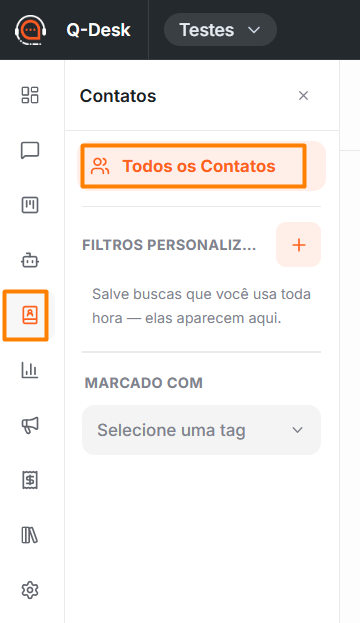Click the FILTROS PERSONALIZ... section heading

(x=169, y=245)
